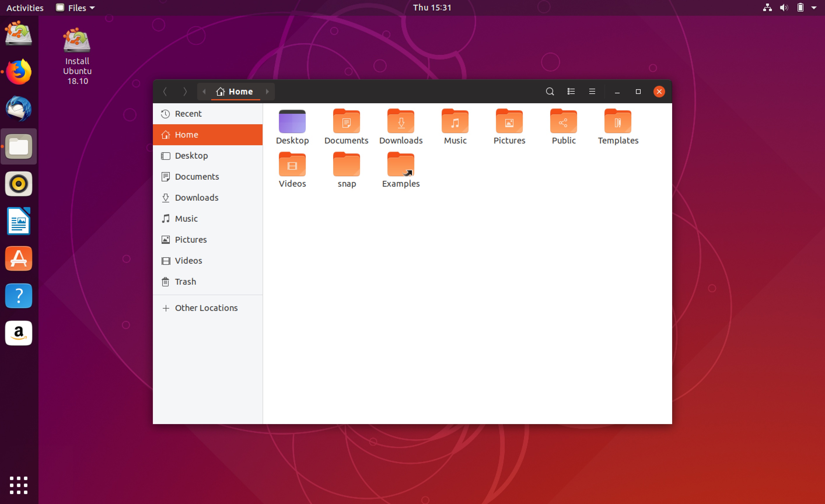825x504 pixels.
Task: Open Rhythmbox music player from the dock
Action: click(x=18, y=183)
